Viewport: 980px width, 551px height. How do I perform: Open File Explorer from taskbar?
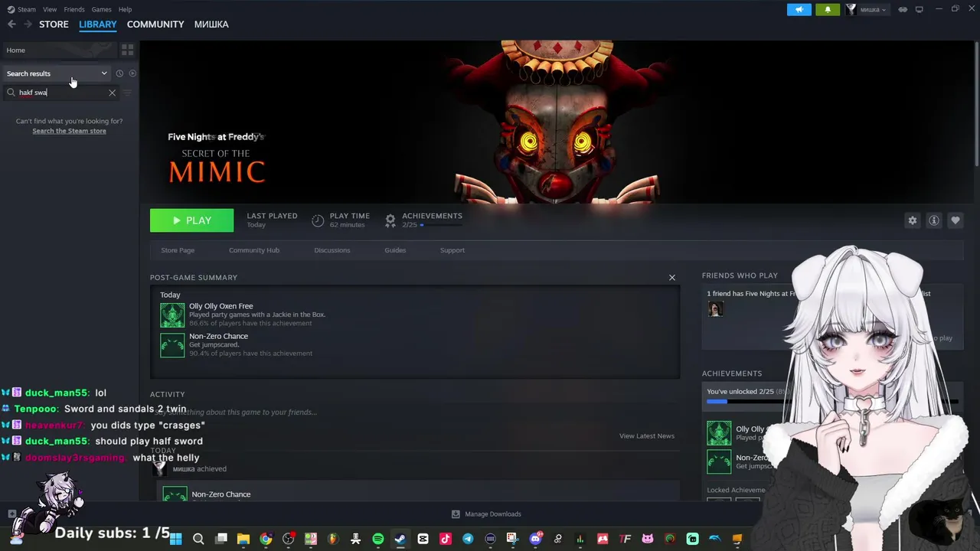(243, 539)
